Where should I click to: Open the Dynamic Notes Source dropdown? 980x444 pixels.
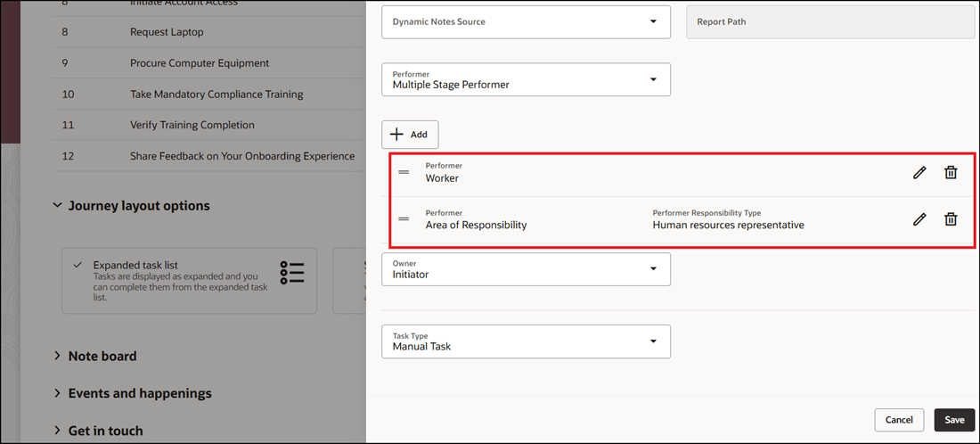pyautogui.click(x=526, y=22)
